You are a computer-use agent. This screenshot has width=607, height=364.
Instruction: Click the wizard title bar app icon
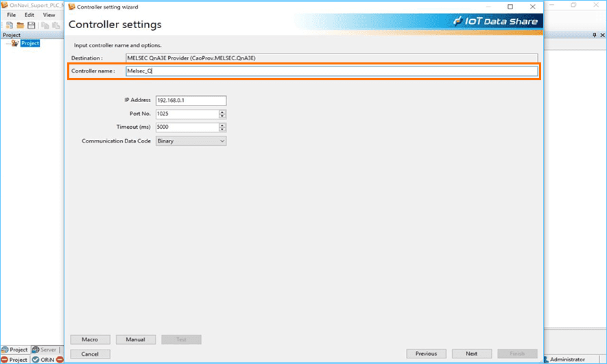71,7
